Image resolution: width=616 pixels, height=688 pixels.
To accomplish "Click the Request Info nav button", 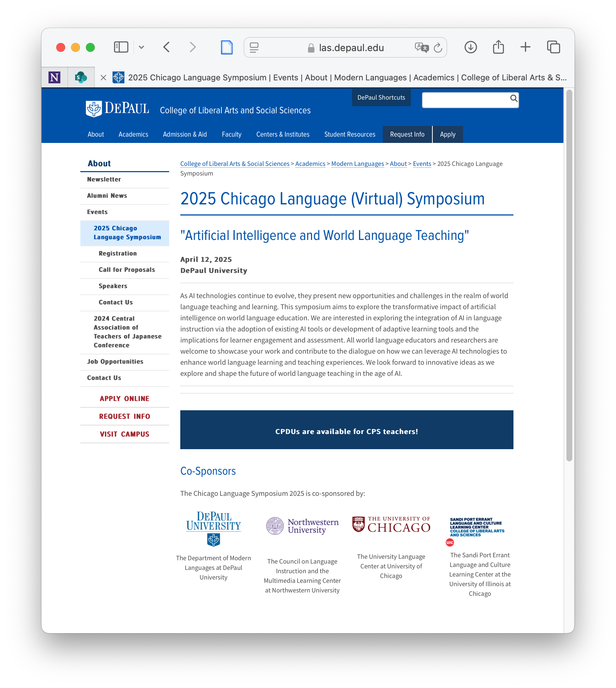I will click(x=407, y=134).
